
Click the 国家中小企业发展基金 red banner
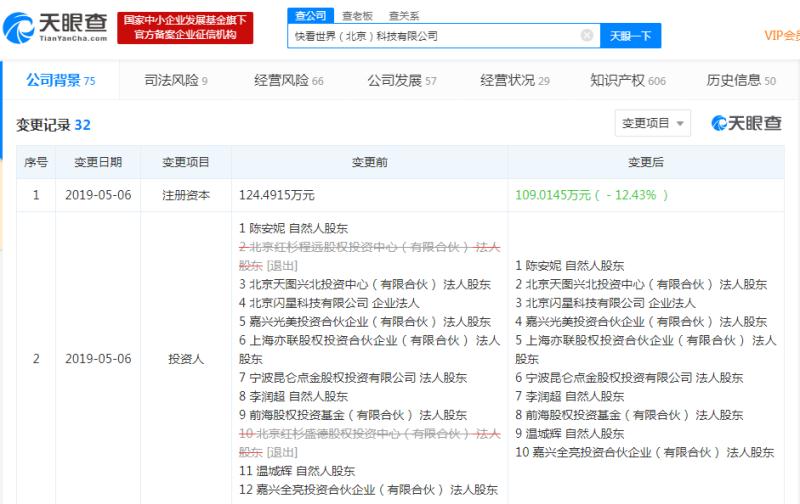pos(184,27)
